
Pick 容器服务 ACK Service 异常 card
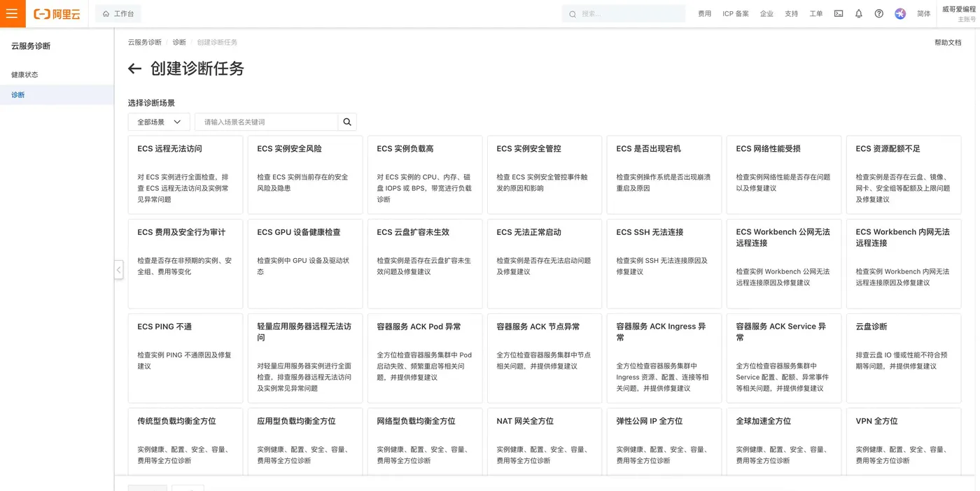coord(784,358)
